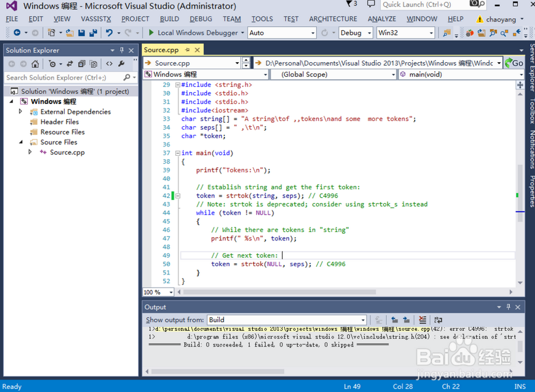The height and width of the screenshot is (392, 535).
Task: Open Pending Changes Filter in Solution Explorer
Action: [x=52, y=64]
